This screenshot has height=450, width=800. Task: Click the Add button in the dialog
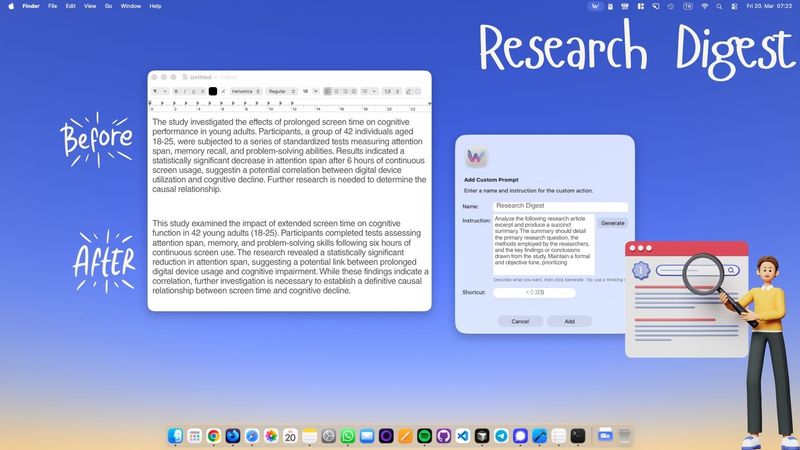[x=569, y=321]
